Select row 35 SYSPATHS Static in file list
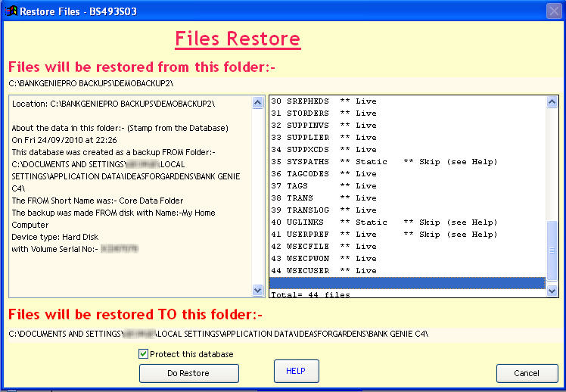Image resolution: width=566 pixels, height=392 pixels. (x=408, y=162)
